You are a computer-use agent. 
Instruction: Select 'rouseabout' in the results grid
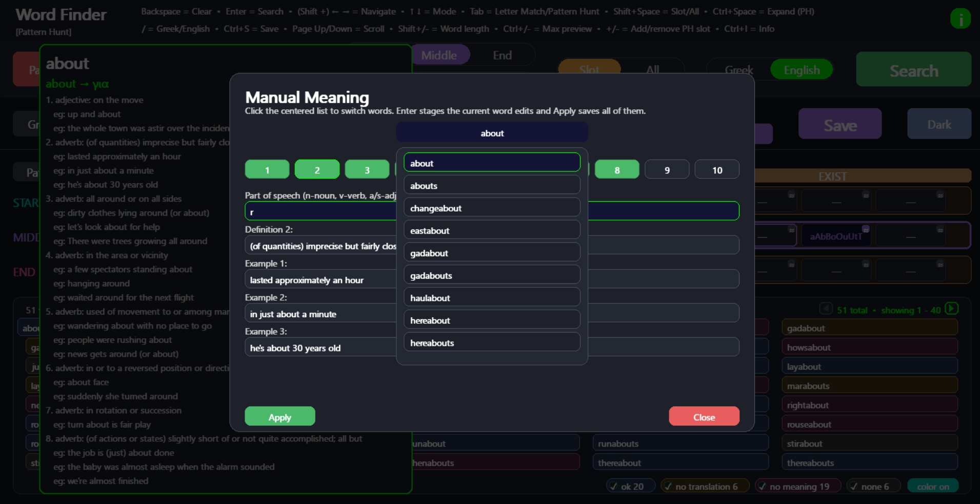(869, 424)
